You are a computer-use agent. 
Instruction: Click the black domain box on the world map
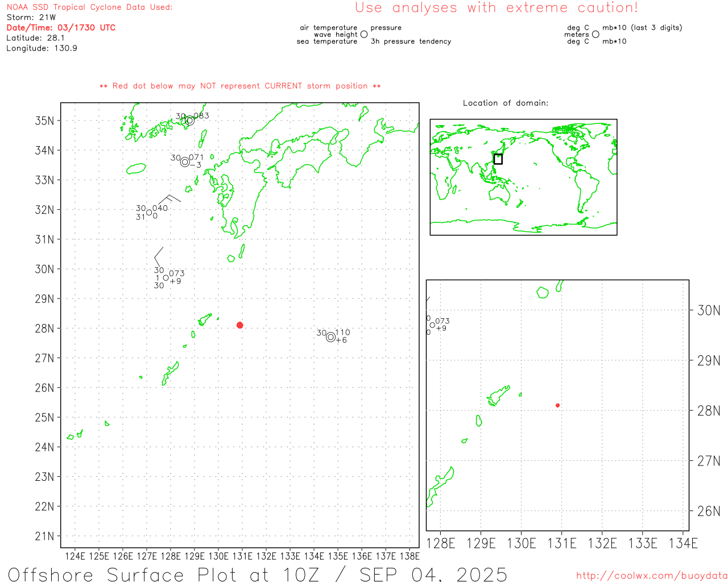(498, 159)
